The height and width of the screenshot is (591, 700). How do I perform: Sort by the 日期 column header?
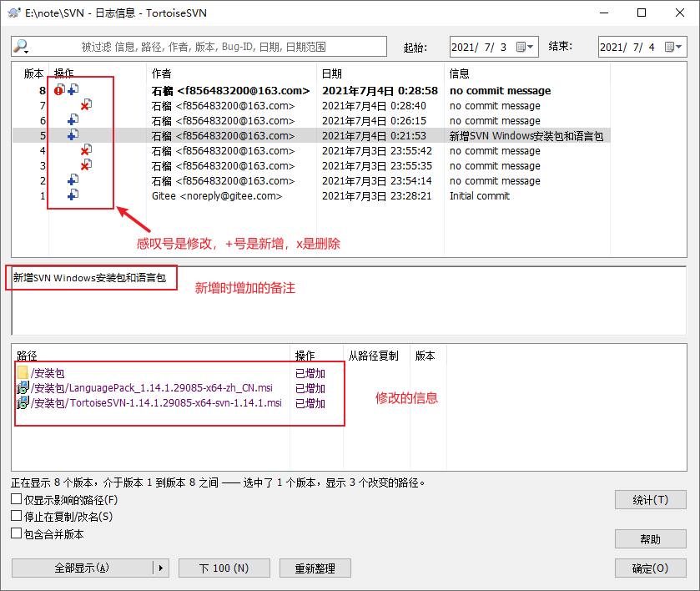tap(332, 73)
